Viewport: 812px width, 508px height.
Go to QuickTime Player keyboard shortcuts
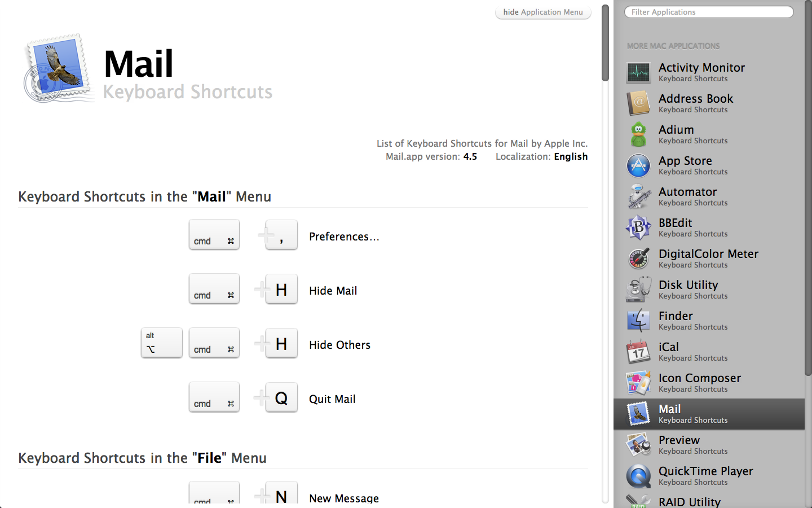(705, 476)
